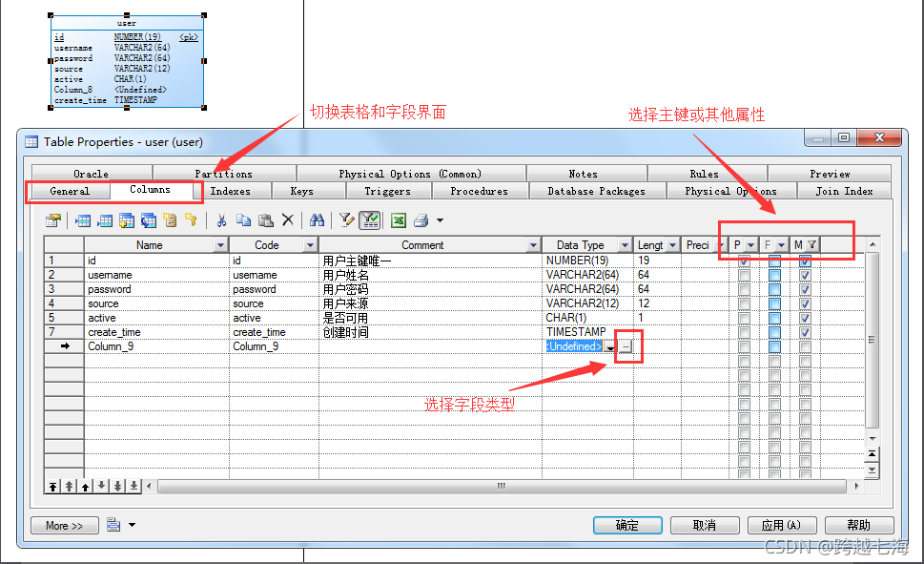Toggle the M checkbox for create_time row
The height and width of the screenshot is (564, 924).
tap(806, 332)
